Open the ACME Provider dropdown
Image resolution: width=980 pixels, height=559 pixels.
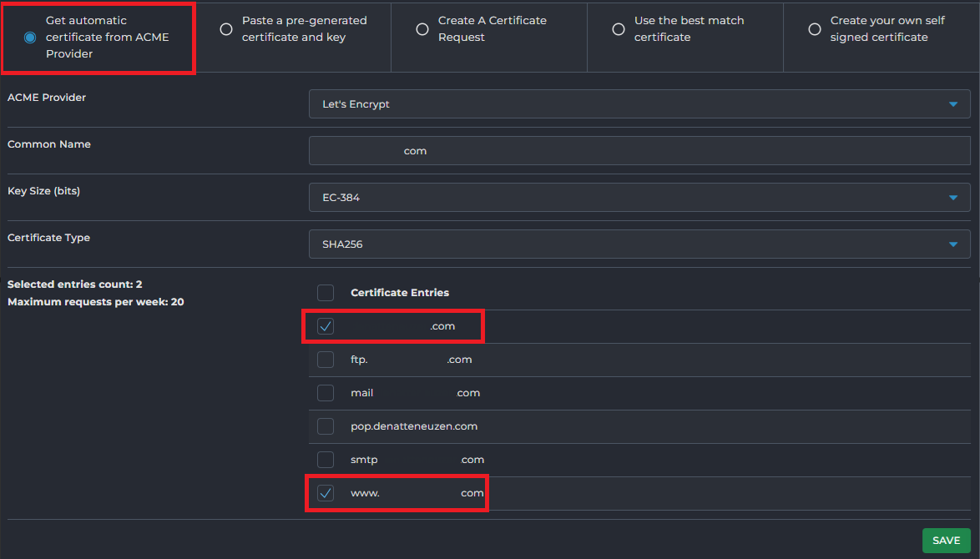click(x=639, y=104)
